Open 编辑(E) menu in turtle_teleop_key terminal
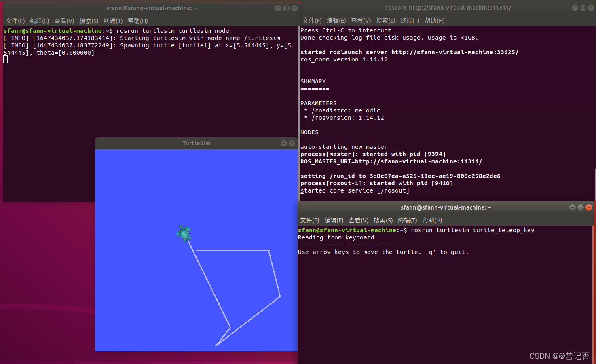Viewport: 596px width, 364px height. pos(334,220)
